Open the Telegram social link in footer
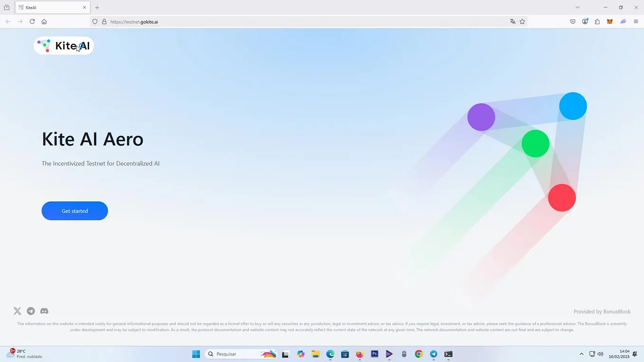 [31, 311]
